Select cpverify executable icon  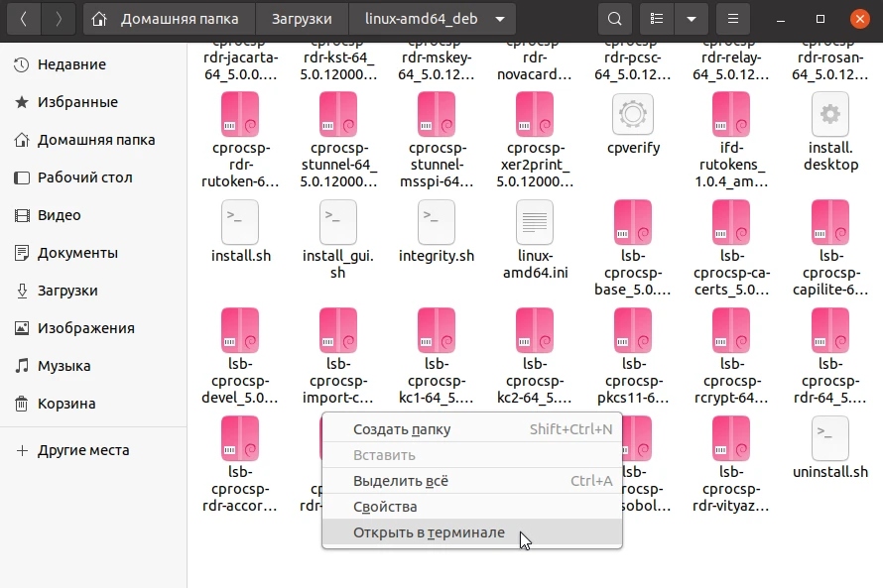pyautogui.click(x=633, y=114)
